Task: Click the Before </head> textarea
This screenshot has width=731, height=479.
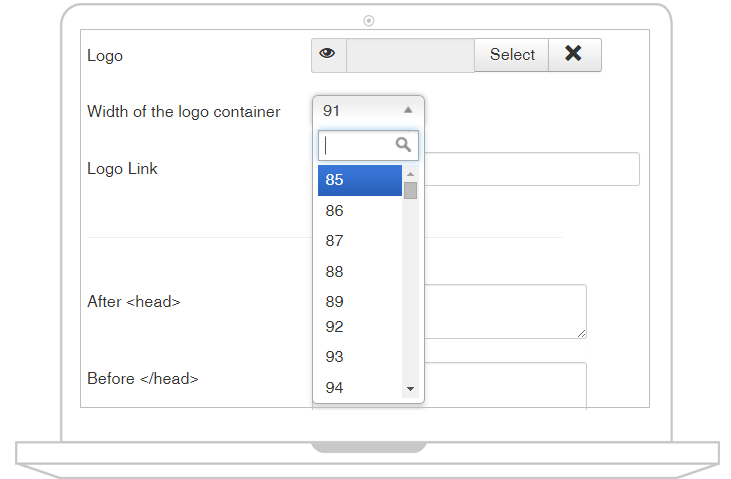Action: click(505, 385)
